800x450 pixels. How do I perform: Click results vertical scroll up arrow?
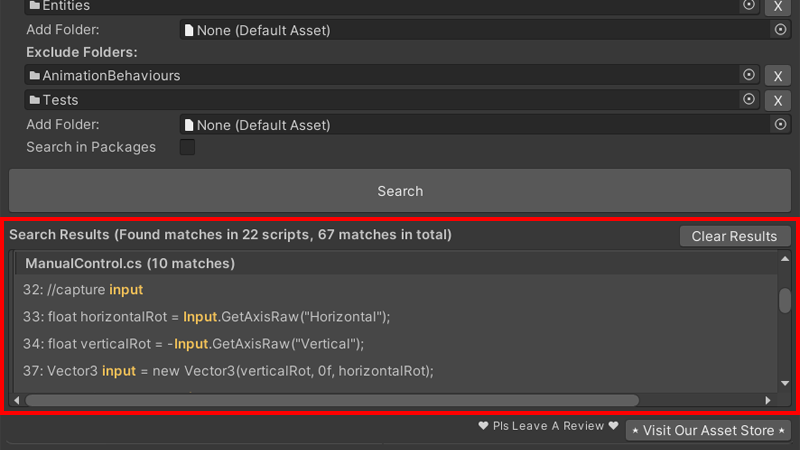(785, 259)
